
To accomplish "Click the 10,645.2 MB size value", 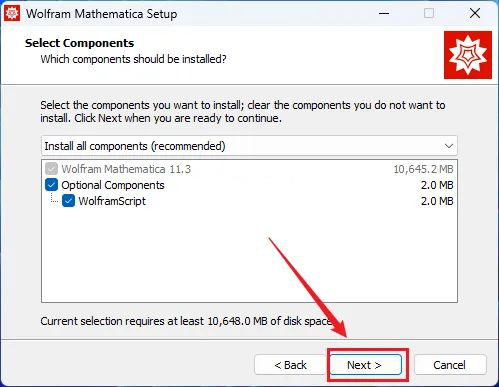I will coord(423,169).
